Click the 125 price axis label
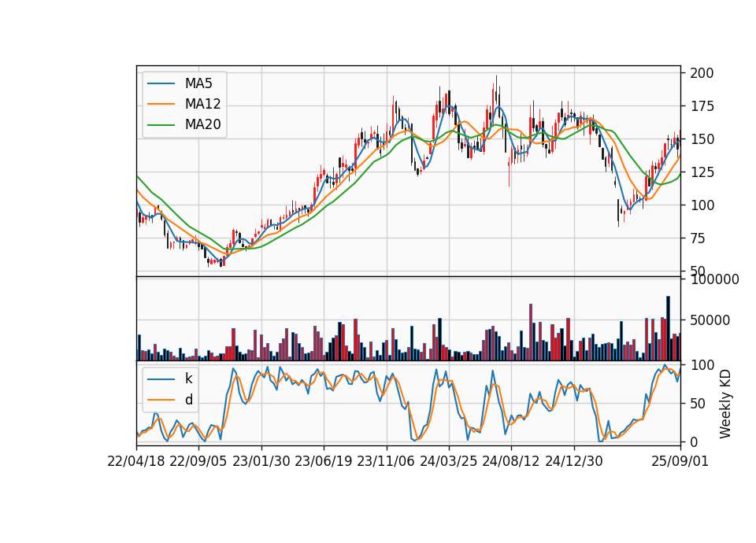The image size is (756, 543). 702,172
